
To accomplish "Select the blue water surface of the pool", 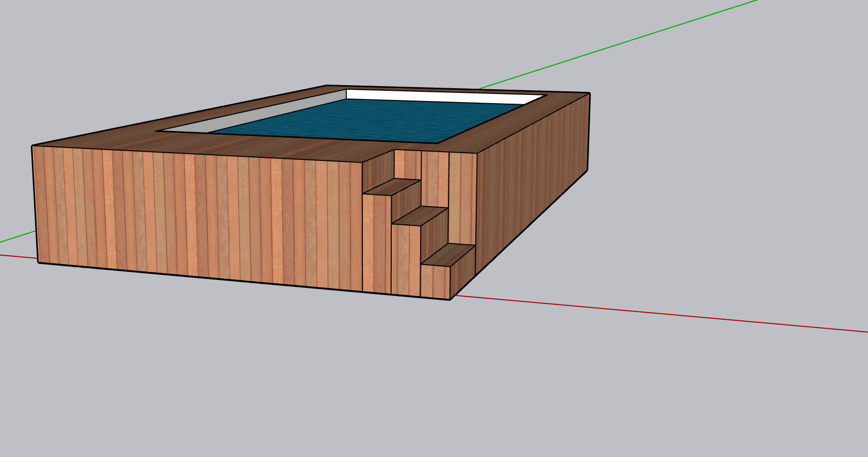I will (x=371, y=121).
